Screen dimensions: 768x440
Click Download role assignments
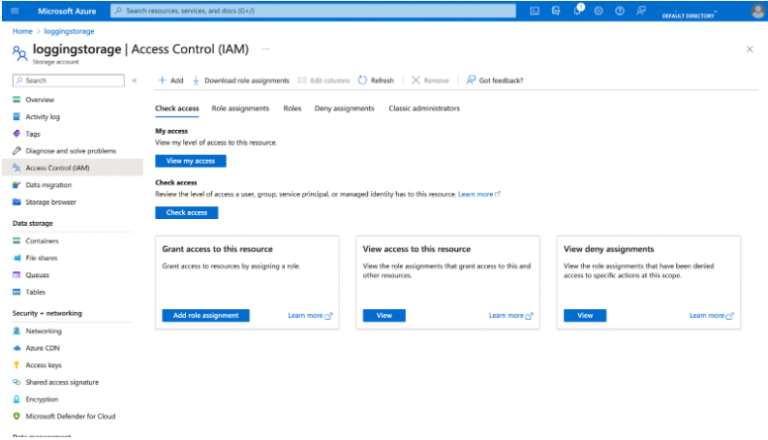241,80
